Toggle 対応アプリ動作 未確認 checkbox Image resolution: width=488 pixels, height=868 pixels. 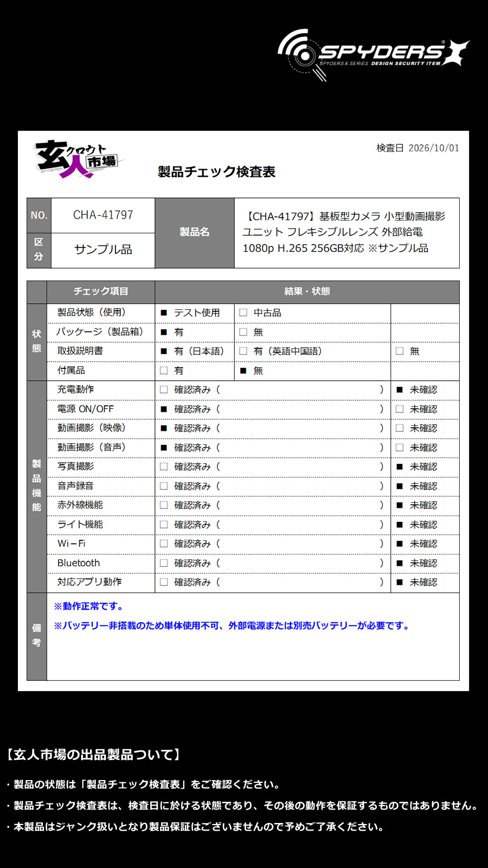[x=400, y=582]
